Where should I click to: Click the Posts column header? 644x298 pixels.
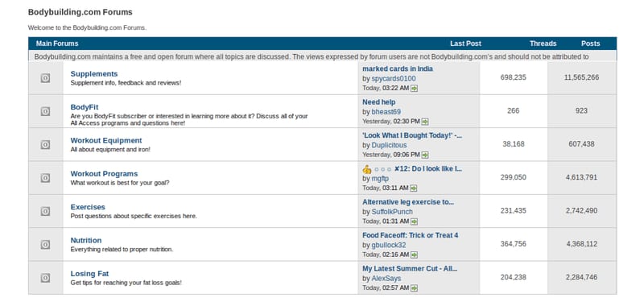591,43
